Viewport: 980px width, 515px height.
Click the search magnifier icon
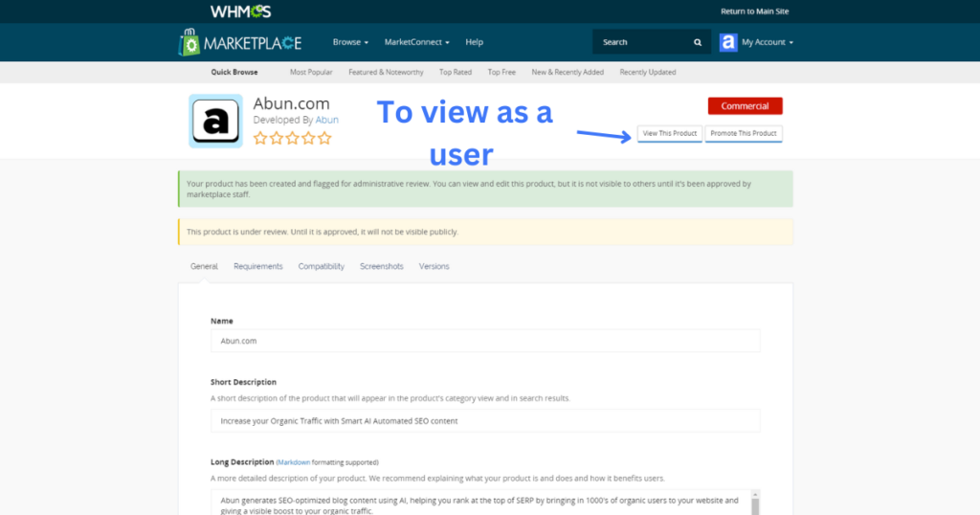coord(698,42)
